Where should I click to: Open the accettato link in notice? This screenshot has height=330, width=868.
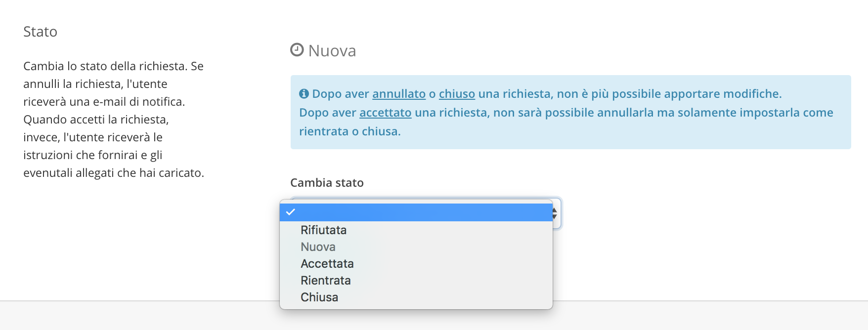[386, 113]
